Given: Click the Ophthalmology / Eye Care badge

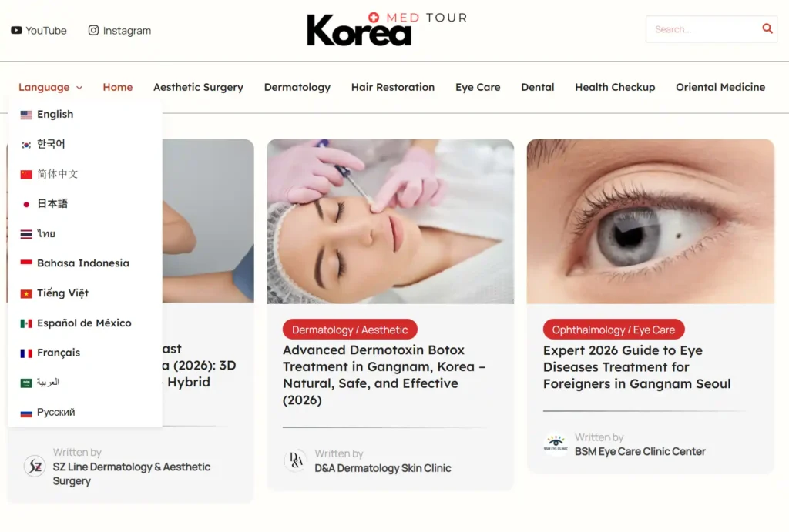Looking at the screenshot, I should click(x=613, y=329).
